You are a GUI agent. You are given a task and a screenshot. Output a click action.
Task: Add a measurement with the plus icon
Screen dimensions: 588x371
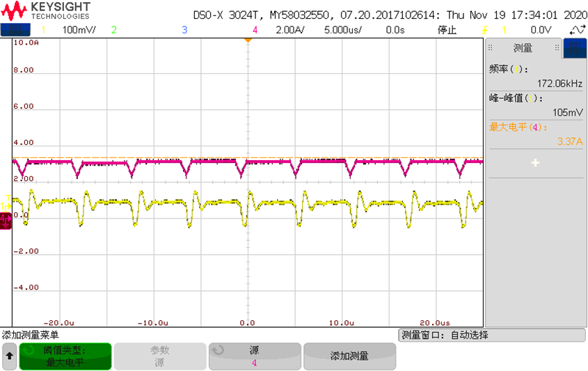tap(536, 163)
